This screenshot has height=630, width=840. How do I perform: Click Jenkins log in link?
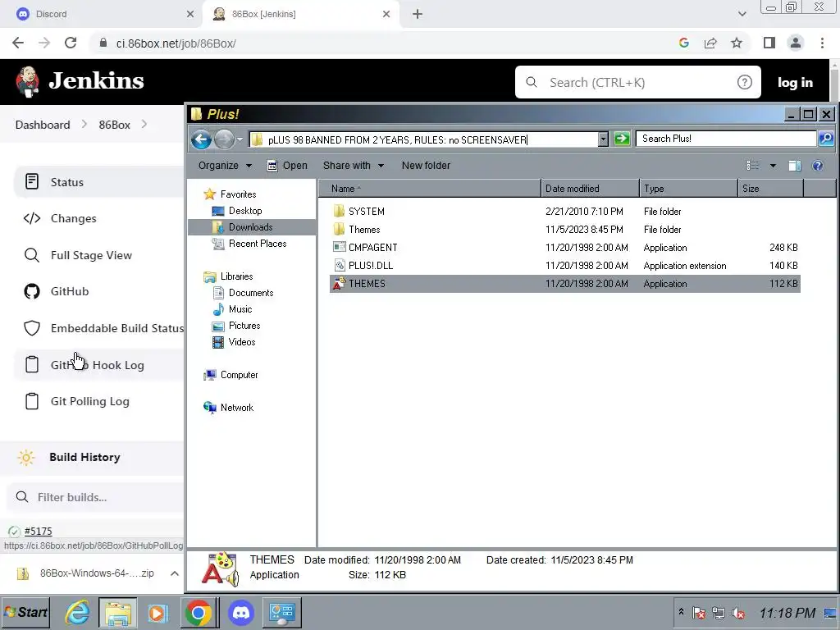pos(795,83)
